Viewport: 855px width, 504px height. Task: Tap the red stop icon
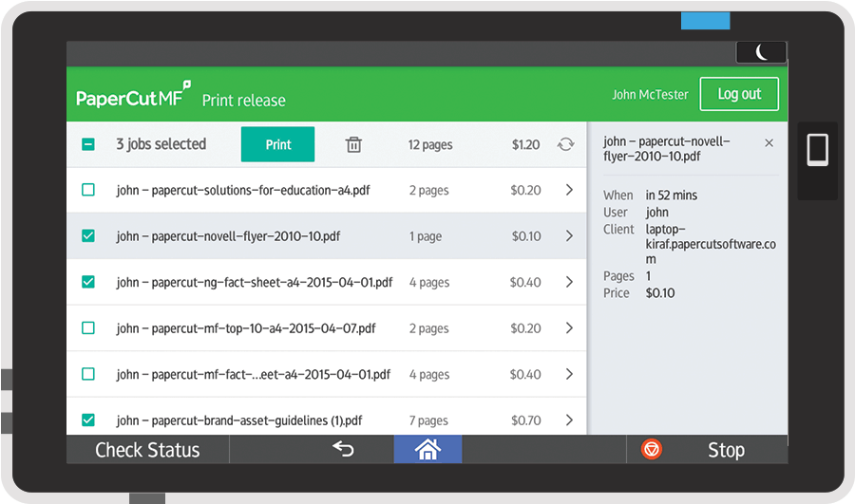[651, 450]
